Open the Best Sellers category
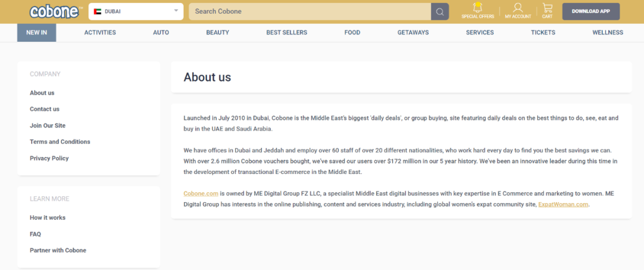 pos(287,33)
